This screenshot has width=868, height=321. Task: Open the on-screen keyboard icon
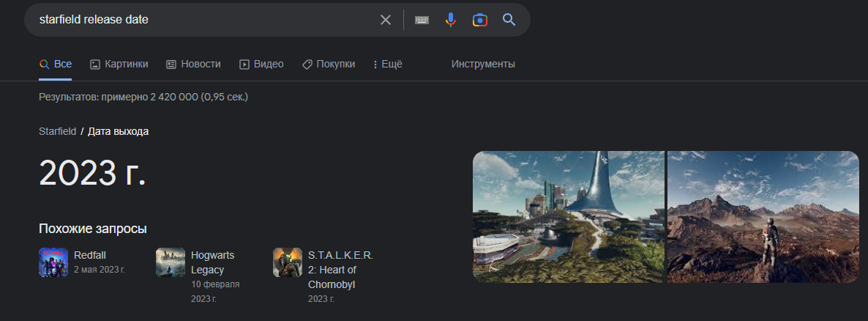(422, 20)
